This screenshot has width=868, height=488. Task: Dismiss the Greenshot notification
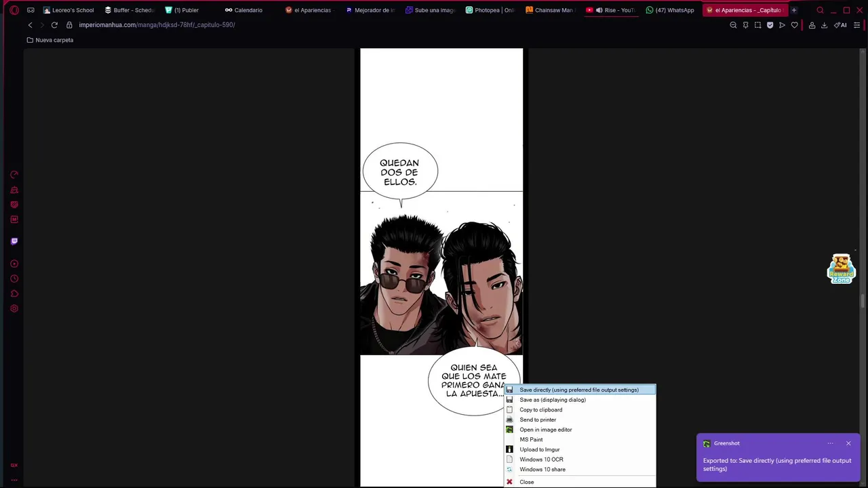(x=848, y=443)
